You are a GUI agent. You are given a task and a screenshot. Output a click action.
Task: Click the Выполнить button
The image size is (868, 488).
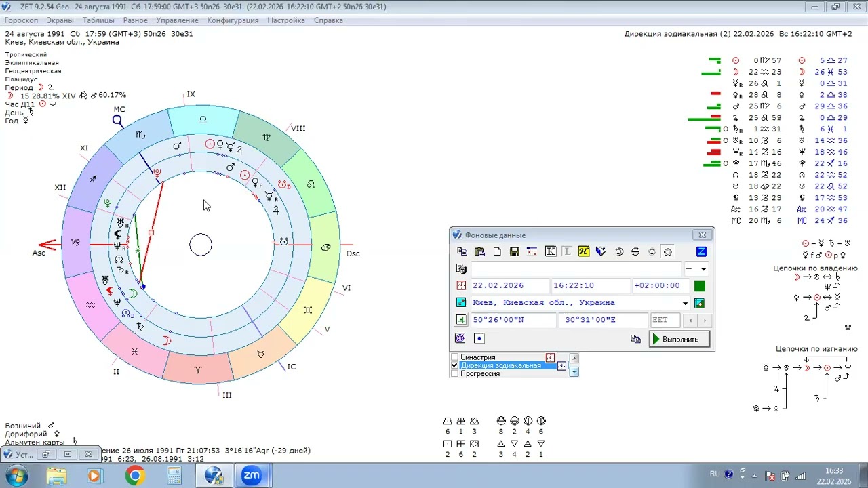tap(679, 339)
